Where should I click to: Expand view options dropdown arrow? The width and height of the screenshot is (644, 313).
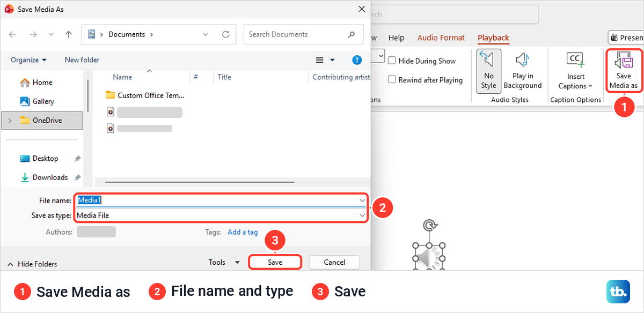click(x=332, y=60)
